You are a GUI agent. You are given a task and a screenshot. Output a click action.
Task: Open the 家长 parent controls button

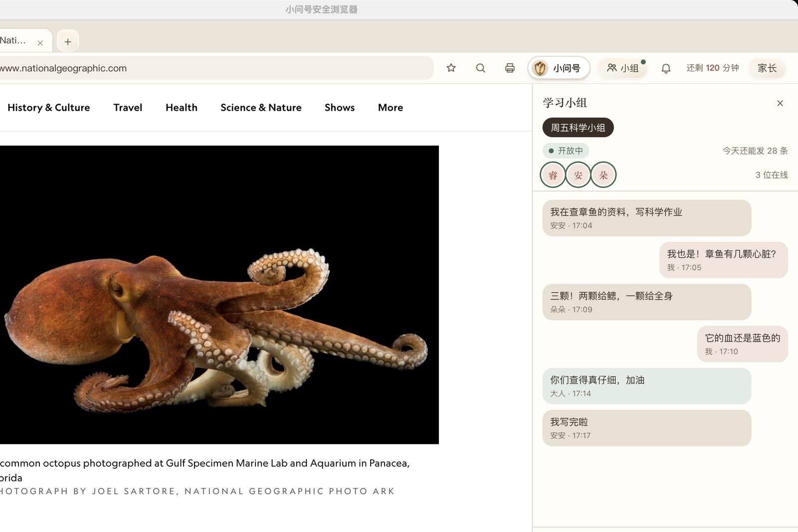point(767,68)
